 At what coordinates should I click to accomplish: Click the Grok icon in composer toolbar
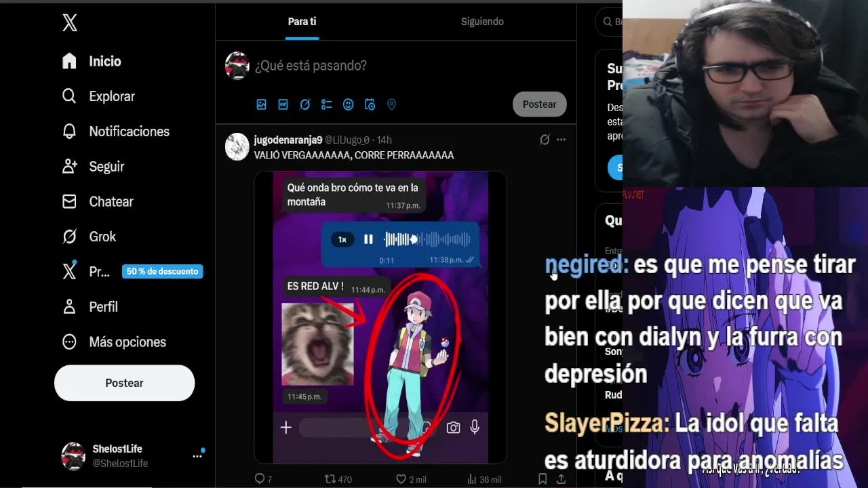coord(304,104)
